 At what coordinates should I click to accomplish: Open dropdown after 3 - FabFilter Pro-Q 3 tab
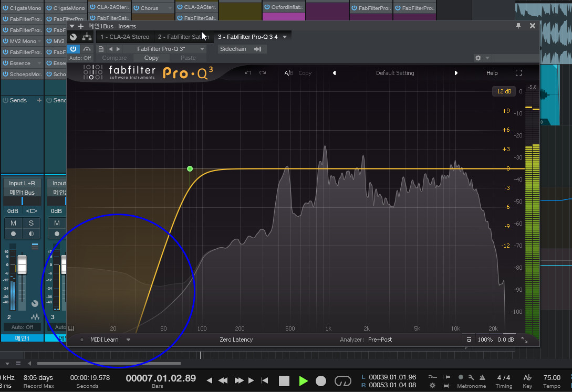coord(285,37)
